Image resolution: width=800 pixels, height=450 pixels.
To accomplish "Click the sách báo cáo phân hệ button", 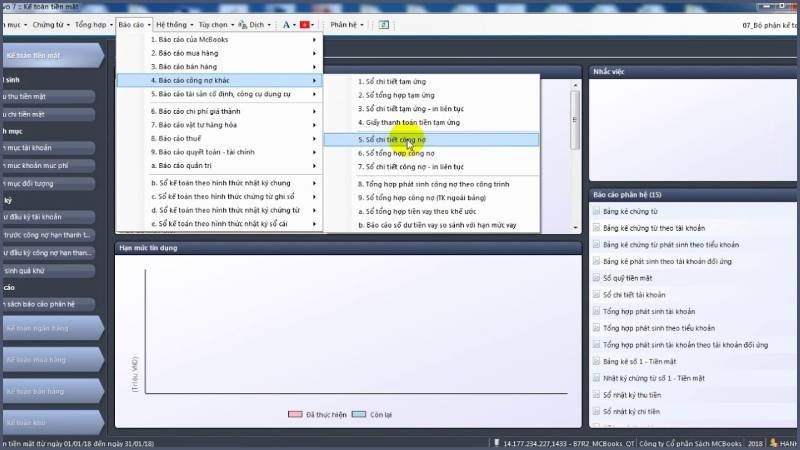I will [x=48, y=304].
